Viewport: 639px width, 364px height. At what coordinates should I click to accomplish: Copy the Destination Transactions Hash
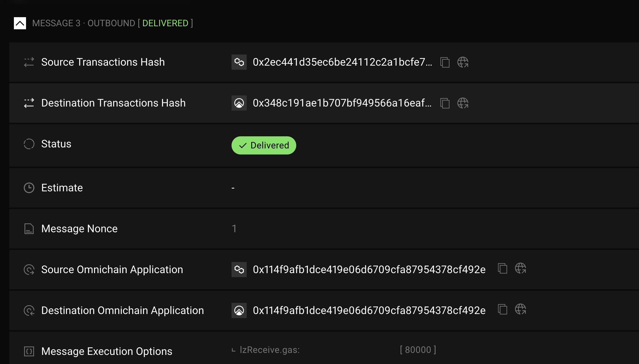pos(445,103)
